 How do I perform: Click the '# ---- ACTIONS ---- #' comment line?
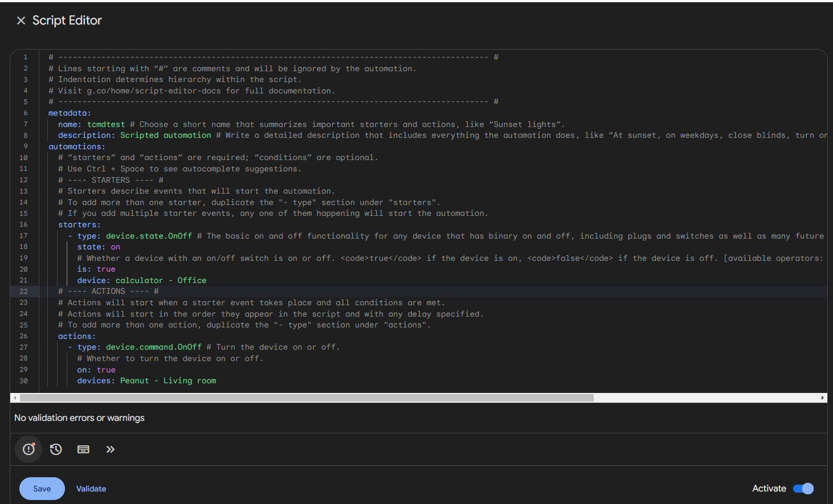(x=108, y=292)
